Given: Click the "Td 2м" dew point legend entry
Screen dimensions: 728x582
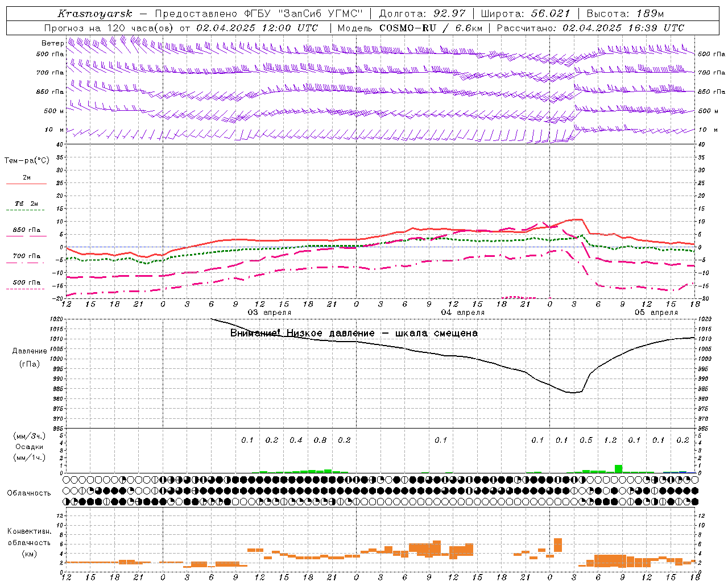Looking at the screenshot, I should [x=27, y=203].
